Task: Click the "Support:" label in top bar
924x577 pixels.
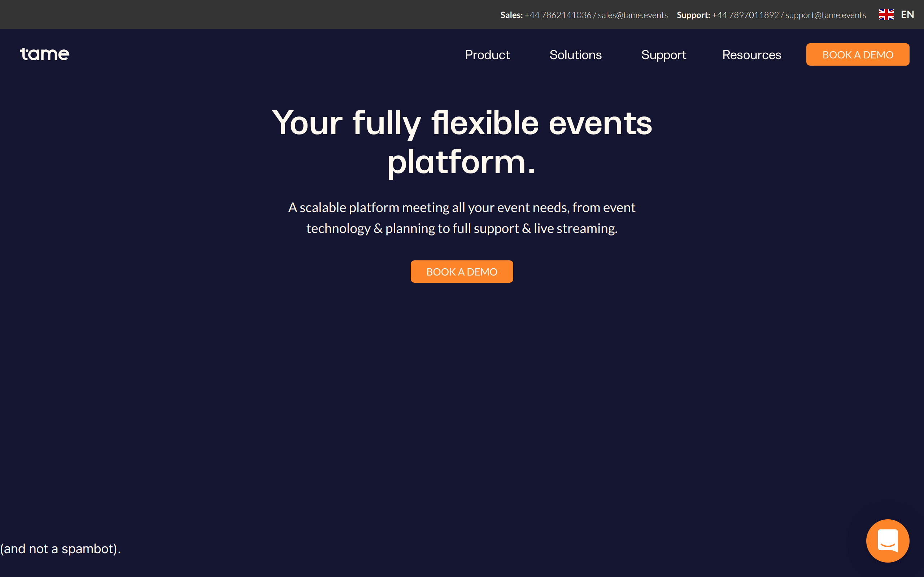Action: tap(693, 15)
